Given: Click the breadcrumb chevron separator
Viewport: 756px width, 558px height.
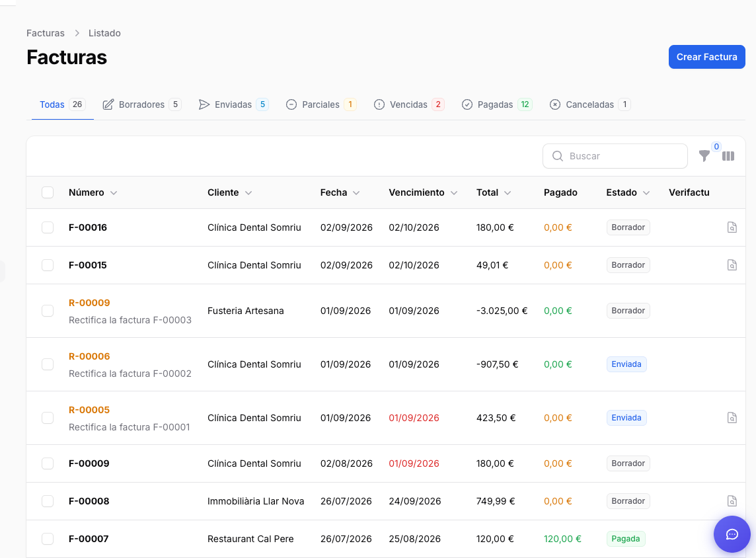Looking at the screenshot, I should coord(77,33).
